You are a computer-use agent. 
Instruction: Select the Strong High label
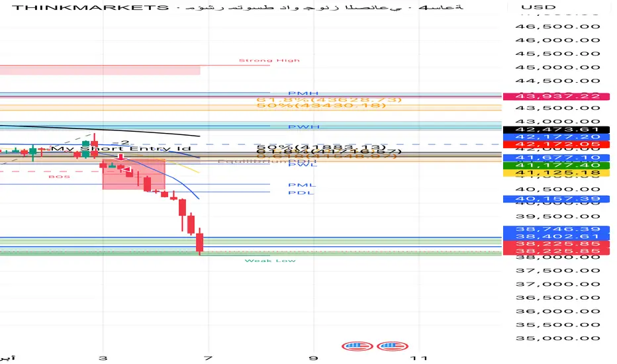click(269, 60)
